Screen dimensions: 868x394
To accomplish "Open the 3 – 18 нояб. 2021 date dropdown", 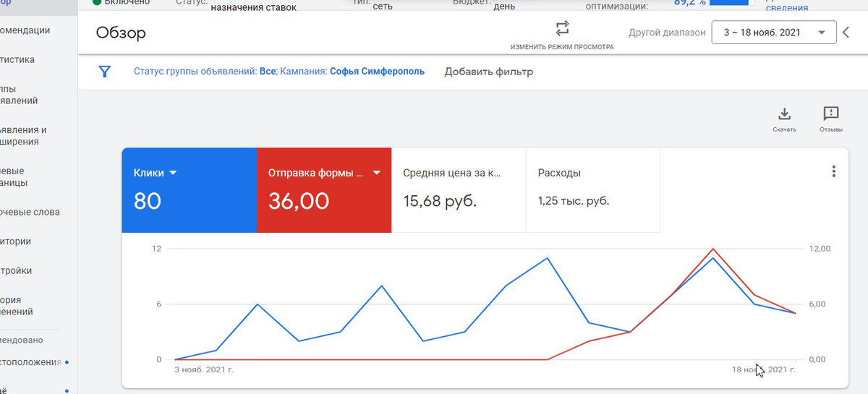I will click(x=774, y=33).
